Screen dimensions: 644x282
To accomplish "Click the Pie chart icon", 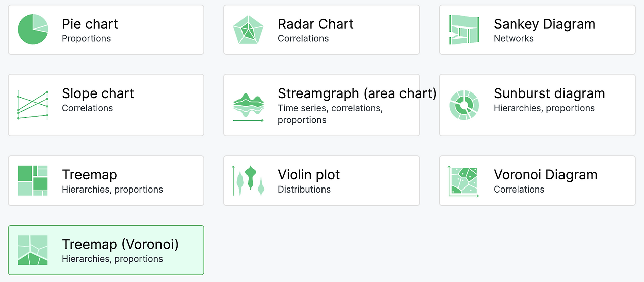I will pyautogui.click(x=33, y=30).
